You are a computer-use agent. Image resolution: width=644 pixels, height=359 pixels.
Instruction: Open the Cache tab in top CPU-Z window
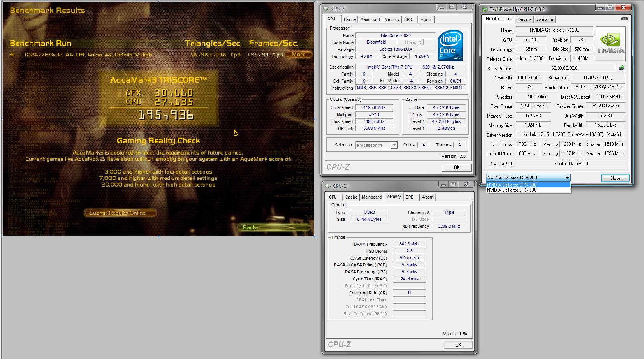pyautogui.click(x=350, y=19)
